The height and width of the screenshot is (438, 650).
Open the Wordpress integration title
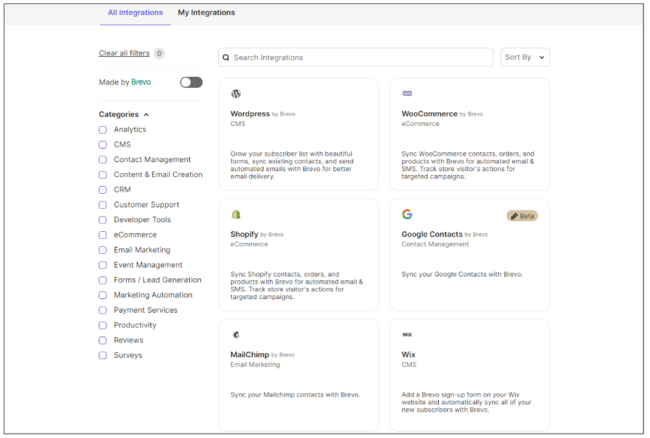(250, 114)
